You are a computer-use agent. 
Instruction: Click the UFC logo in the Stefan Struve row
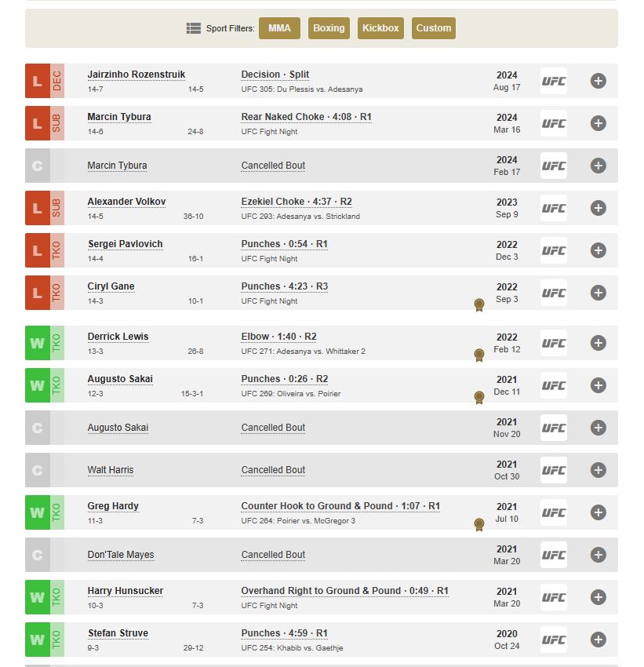coord(554,640)
